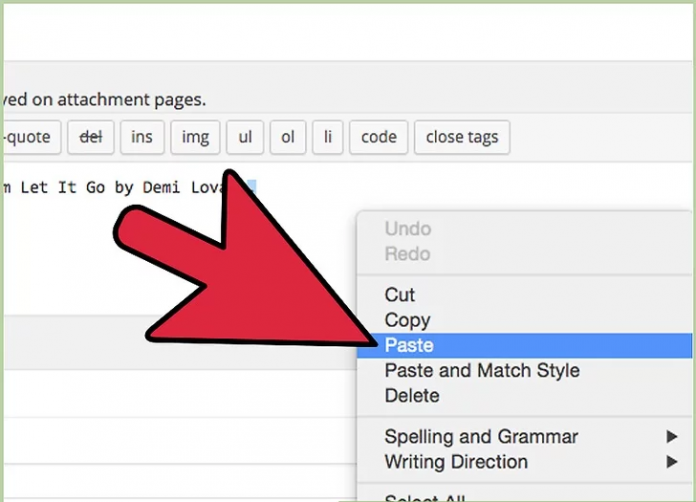
Task: Click the close tags button
Action: coord(461,137)
